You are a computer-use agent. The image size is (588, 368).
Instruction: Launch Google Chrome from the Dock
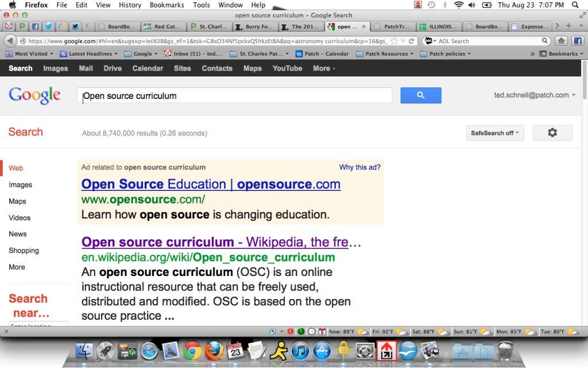192,351
